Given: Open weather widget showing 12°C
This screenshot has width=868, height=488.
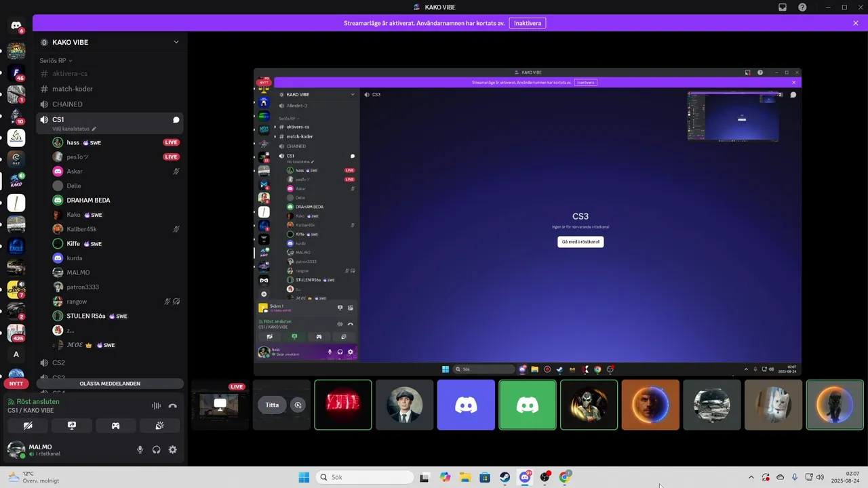Looking at the screenshot, I should (x=33, y=477).
